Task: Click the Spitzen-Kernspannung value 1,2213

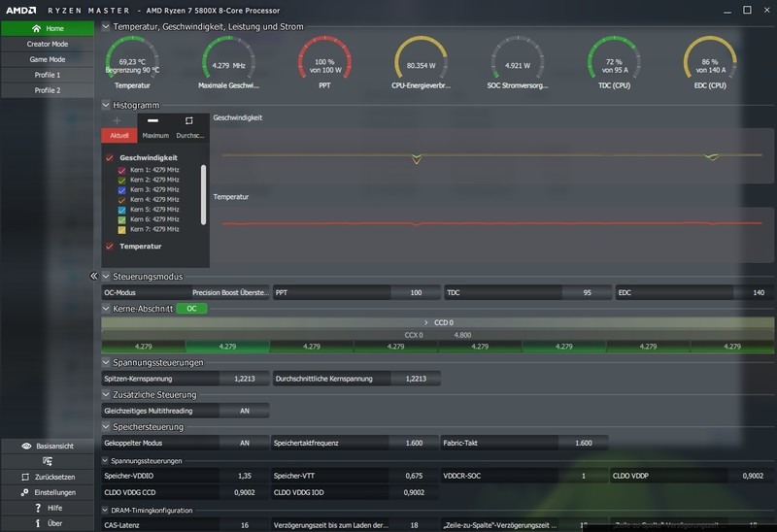Action: point(245,379)
